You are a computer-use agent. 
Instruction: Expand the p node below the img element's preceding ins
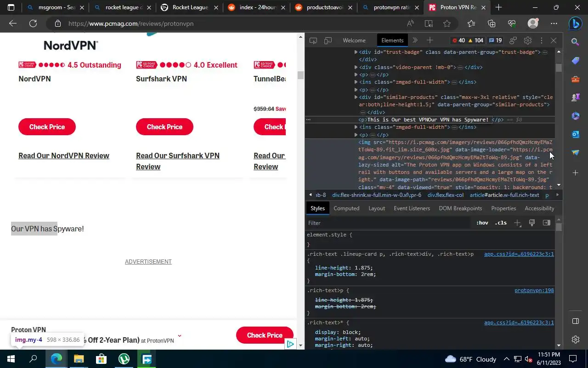coord(356,135)
